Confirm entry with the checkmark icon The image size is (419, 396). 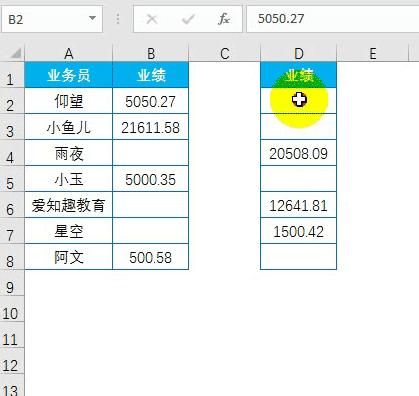[x=188, y=19]
